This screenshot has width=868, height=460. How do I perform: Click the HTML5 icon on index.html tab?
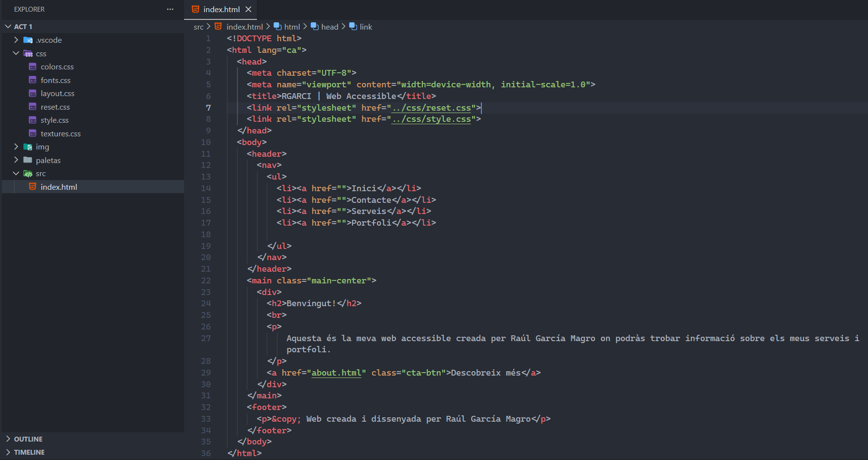coord(195,9)
